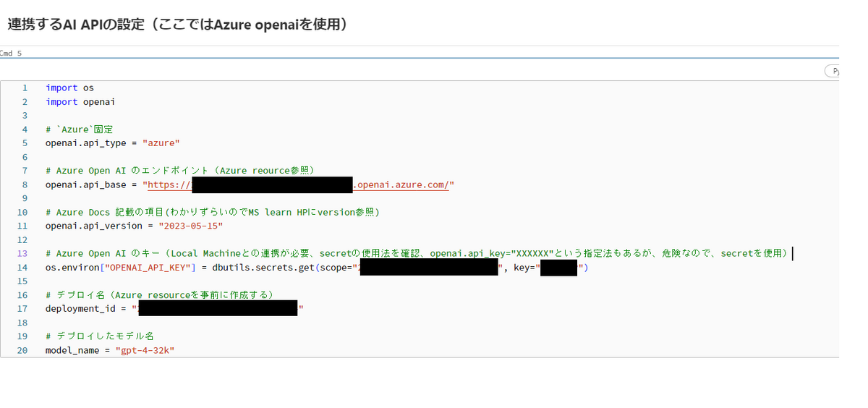Click the openai.api_type variable name

point(85,143)
